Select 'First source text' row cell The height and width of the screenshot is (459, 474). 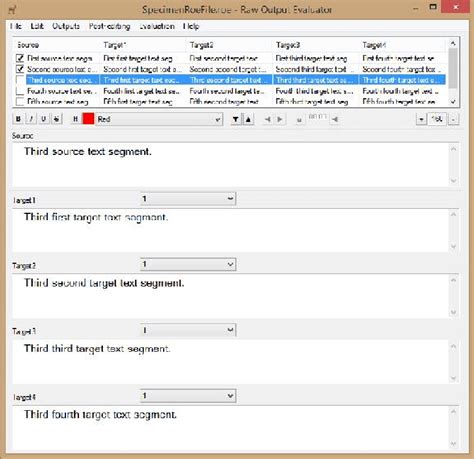(x=60, y=58)
